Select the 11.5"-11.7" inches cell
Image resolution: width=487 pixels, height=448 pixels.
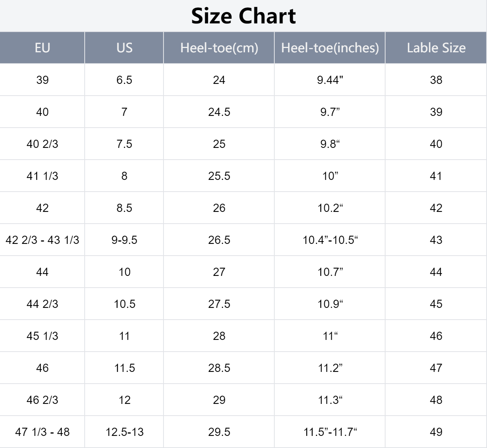click(330, 432)
